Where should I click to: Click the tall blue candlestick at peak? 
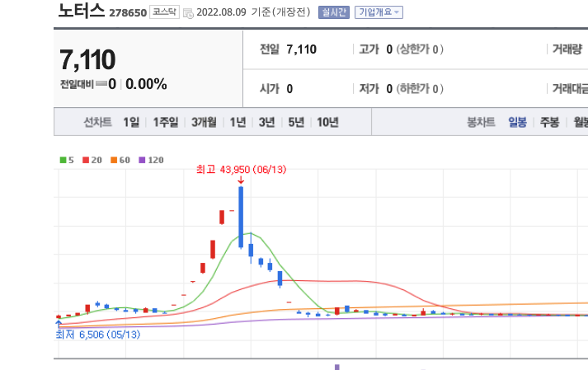241,218
